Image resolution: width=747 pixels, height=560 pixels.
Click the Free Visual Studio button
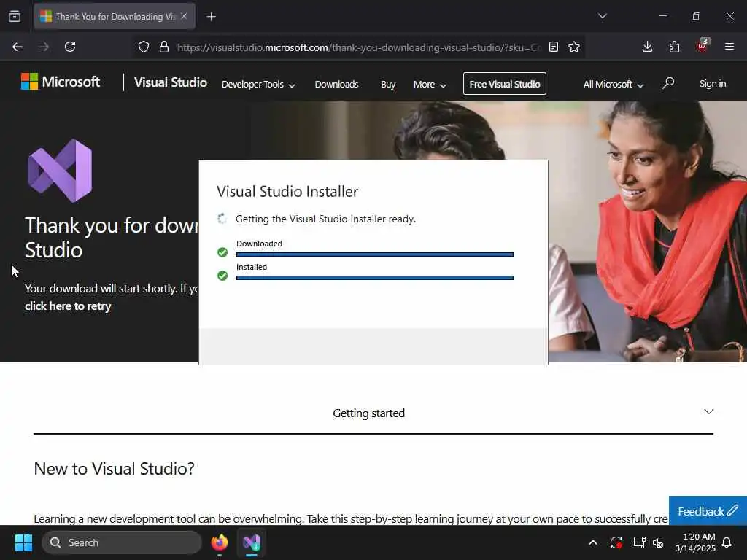[x=505, y=84]
